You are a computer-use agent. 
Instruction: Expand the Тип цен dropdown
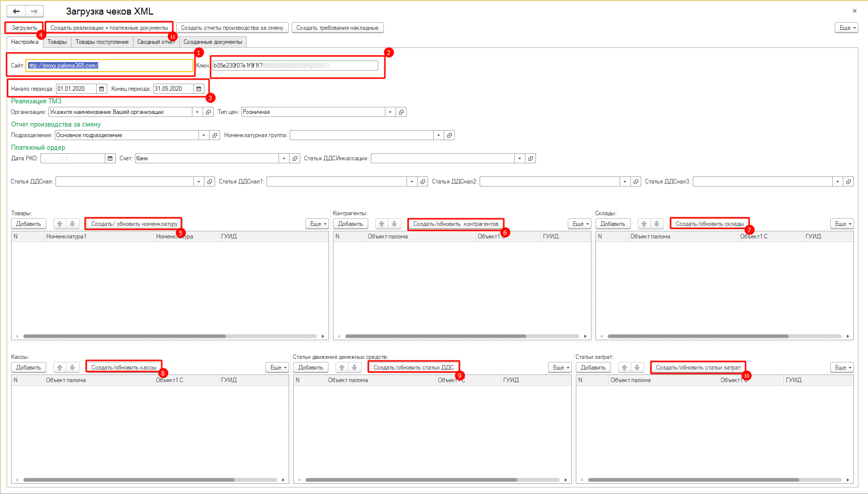[390, 112]
